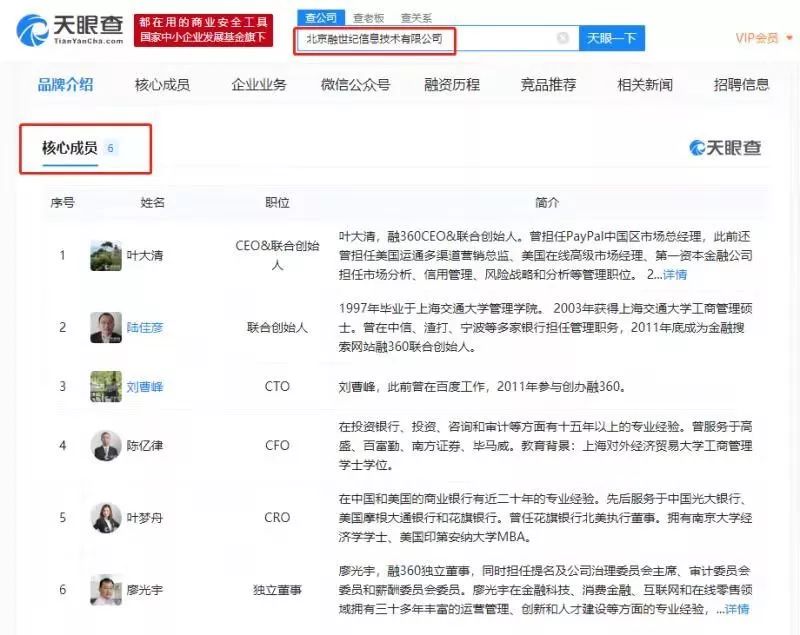Switch to the 查关系 search tab

pyautogui.click(x=416, y=18)
